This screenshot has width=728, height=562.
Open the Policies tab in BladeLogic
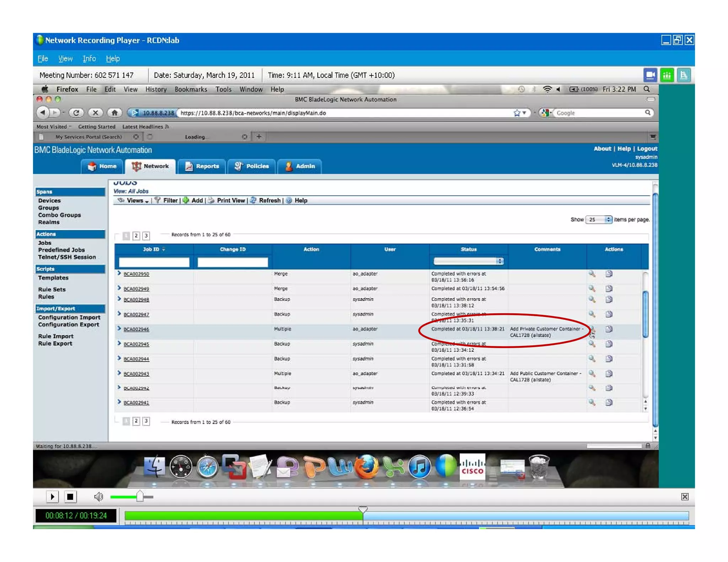coord(252,166)
